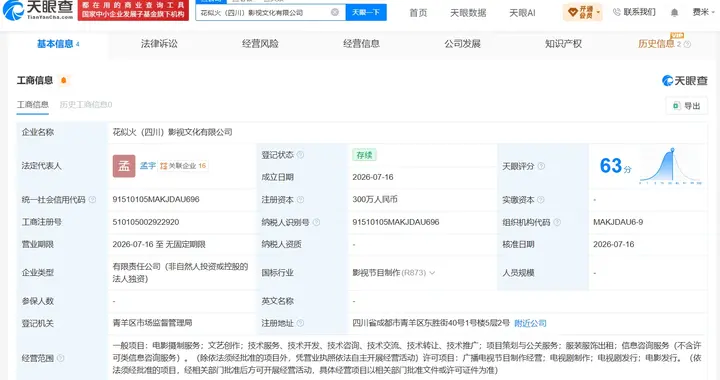Click help icon next to 统一社会信用代码

(92, 200)
